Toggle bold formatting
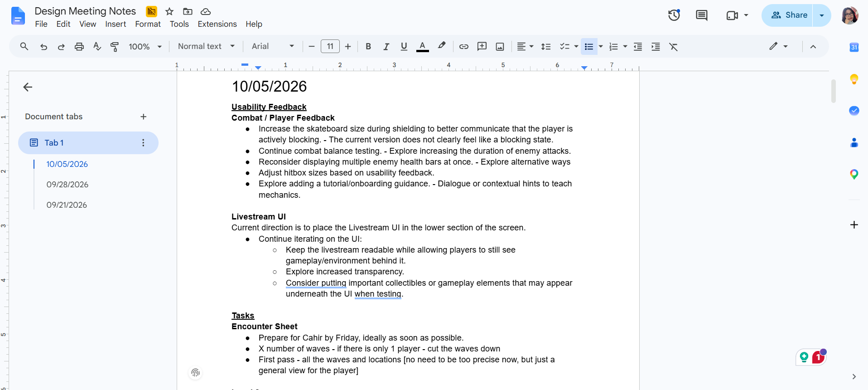868x390 pixels. tap(368, 46)
